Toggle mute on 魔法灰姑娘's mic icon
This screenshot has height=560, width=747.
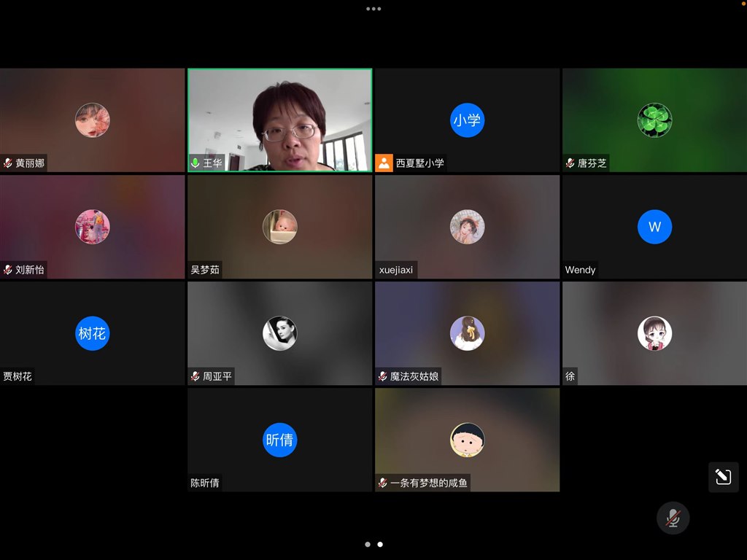click(x=382, y=377)
